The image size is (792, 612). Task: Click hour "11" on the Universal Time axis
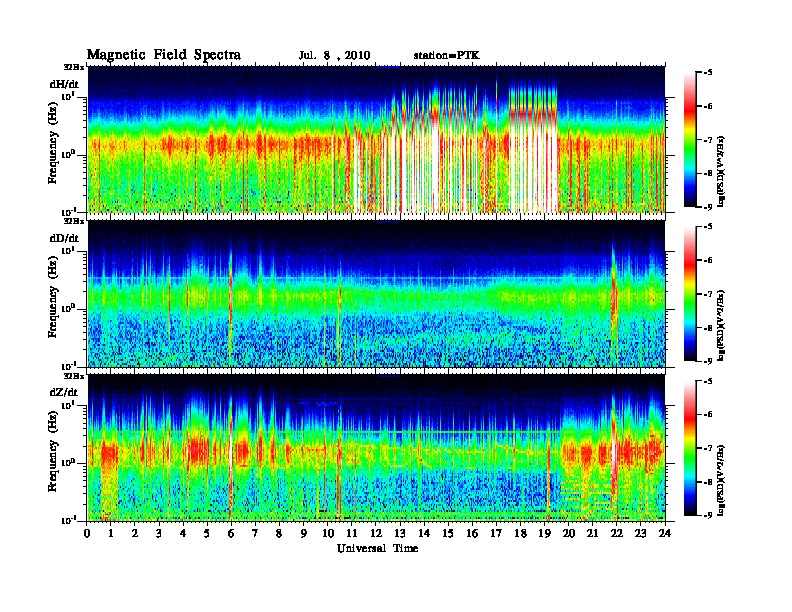point(352,533)
